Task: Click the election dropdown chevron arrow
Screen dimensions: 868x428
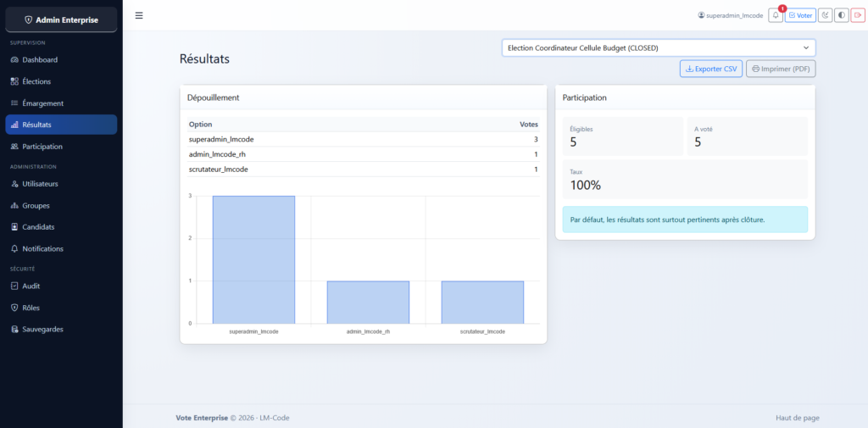Action: coord(805,48)
